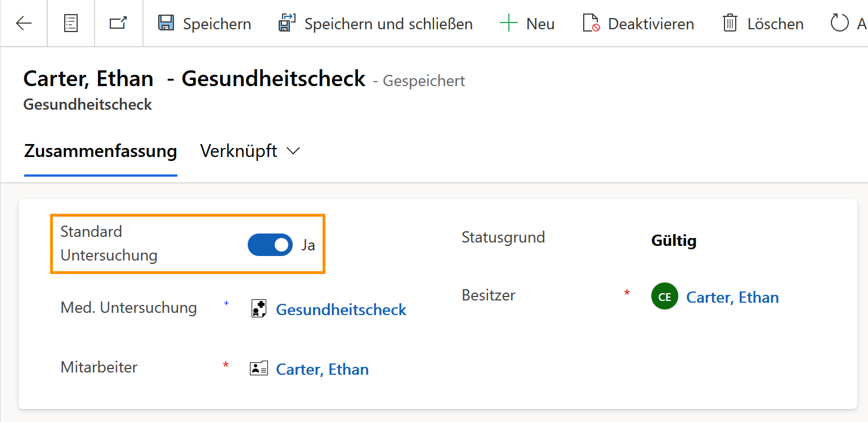Click the Löschen trash can icon
868x422 pixels.
pyautogui.click(x=730, y=24)
